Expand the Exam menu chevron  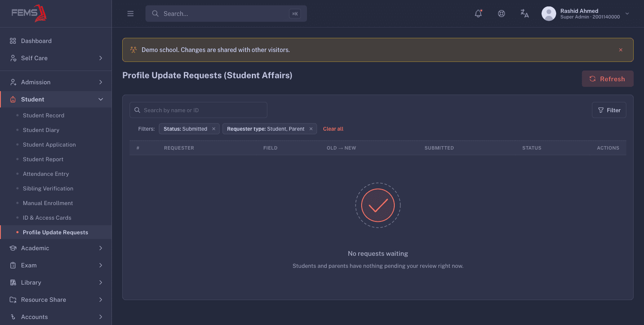pyautogui.click(x=101, y=265)
